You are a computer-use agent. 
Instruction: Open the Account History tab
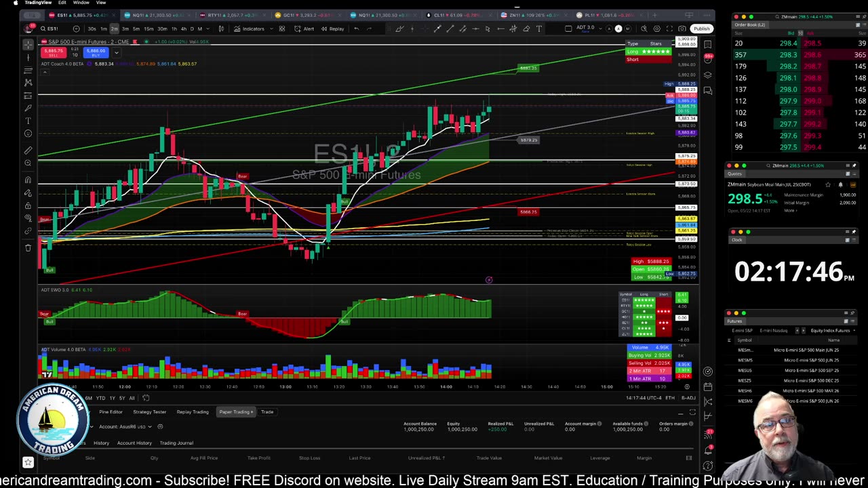134,443
